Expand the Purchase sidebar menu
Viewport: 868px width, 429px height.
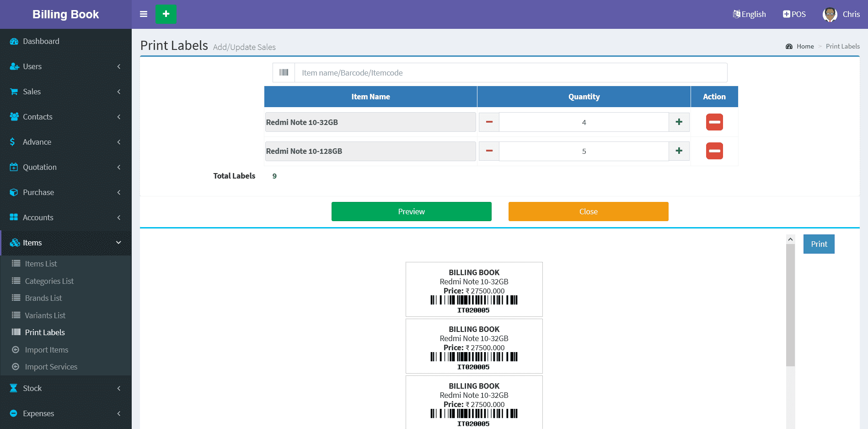(38, 192)
